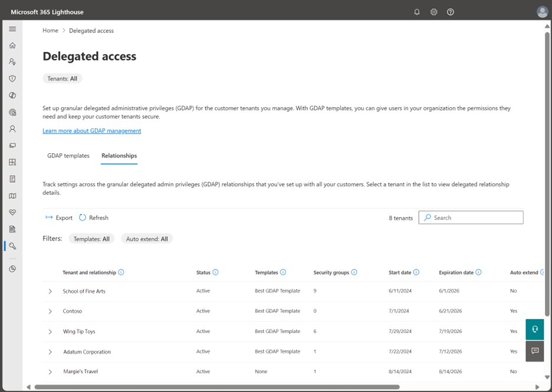Click the vertical scrollbar thumb
Viewport: 552px width, 392px height.
coord(547,174)
